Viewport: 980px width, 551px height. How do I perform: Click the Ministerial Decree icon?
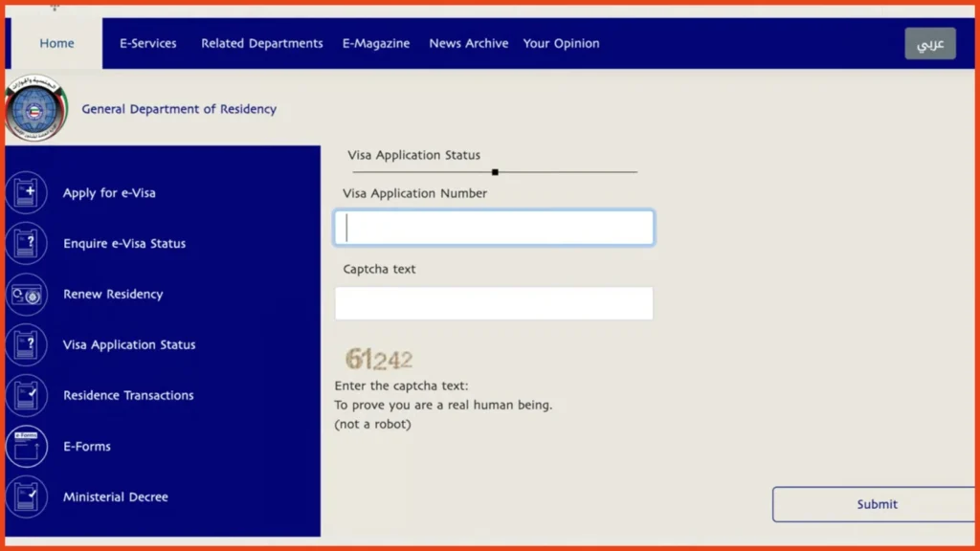pyautogui.click(x=26, y=496)
